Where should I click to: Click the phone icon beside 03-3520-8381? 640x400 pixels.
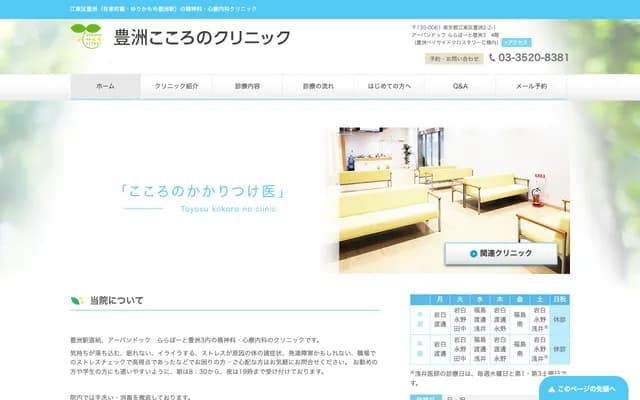coord(493,58)
